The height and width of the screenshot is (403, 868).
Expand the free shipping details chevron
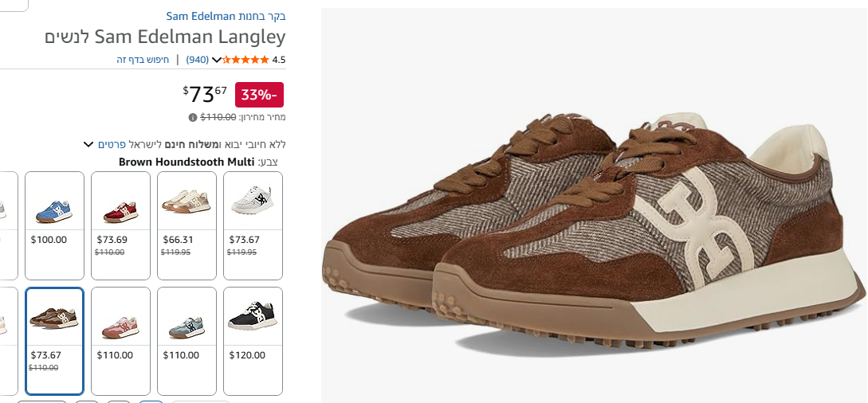click(88, 145)
